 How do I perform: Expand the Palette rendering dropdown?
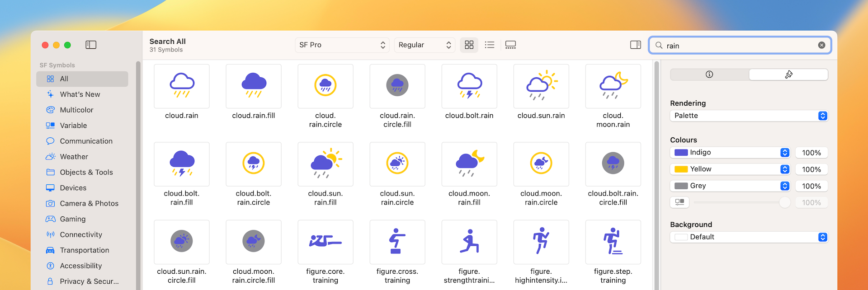tap(749, 116)
